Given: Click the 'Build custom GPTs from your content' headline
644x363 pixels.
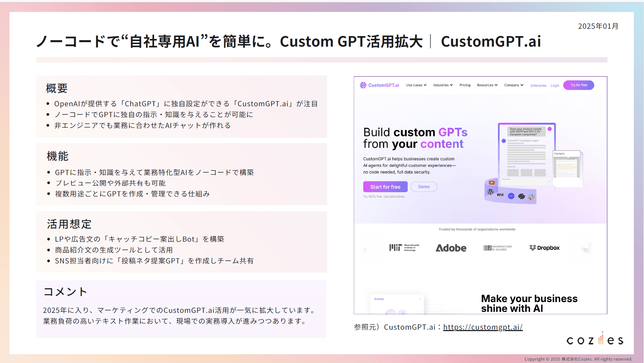Looking at the screenshot, I should coord(415,138).
